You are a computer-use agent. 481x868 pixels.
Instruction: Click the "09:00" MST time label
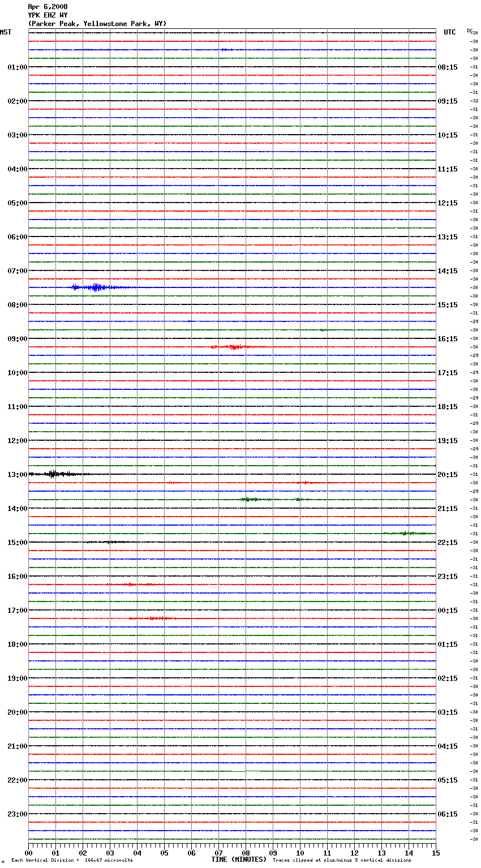click(x=18, y=339)
